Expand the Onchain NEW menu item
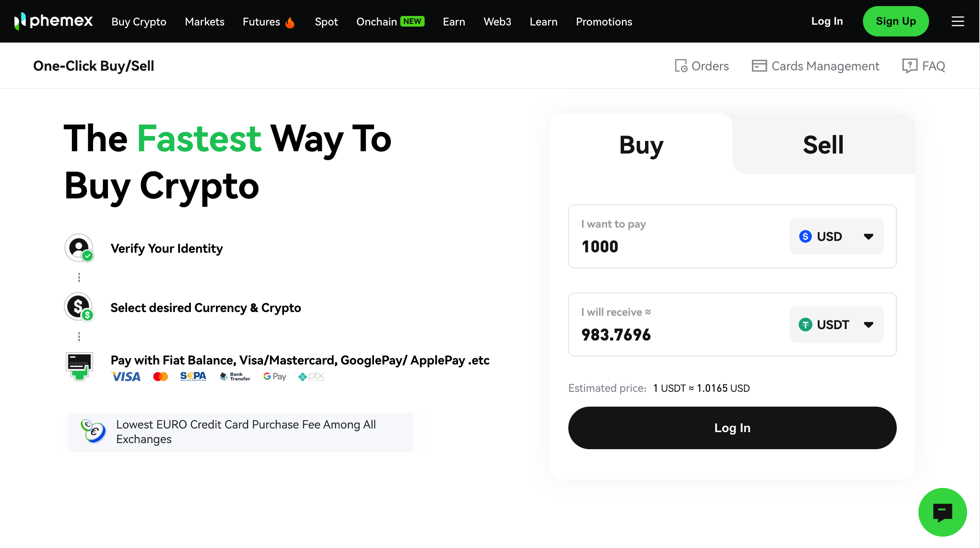Screen dimensions: 980x548 (x=390, y=22)
